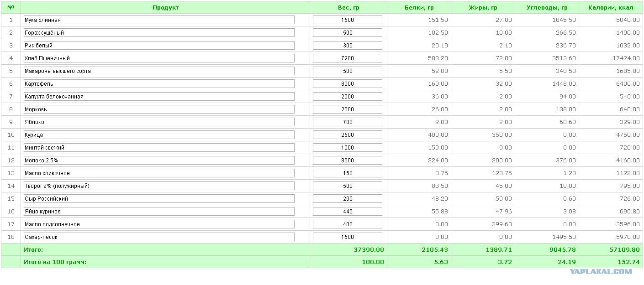Edit the weight field for Картофель
Image resolution: width=644 pixels, height=285 pixels.
[348, 84]
